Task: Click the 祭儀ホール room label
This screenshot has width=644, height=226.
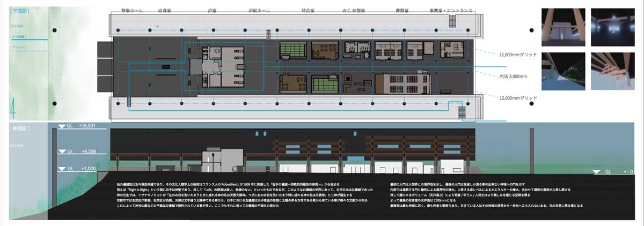Action: click(x=131, y=11)
